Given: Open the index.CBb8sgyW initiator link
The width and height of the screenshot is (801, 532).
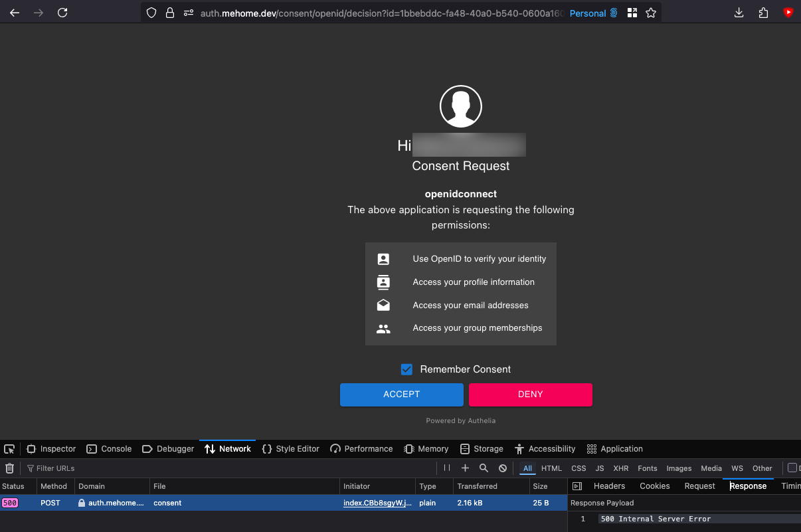Looking at the screenshot, I should point(377,503).
